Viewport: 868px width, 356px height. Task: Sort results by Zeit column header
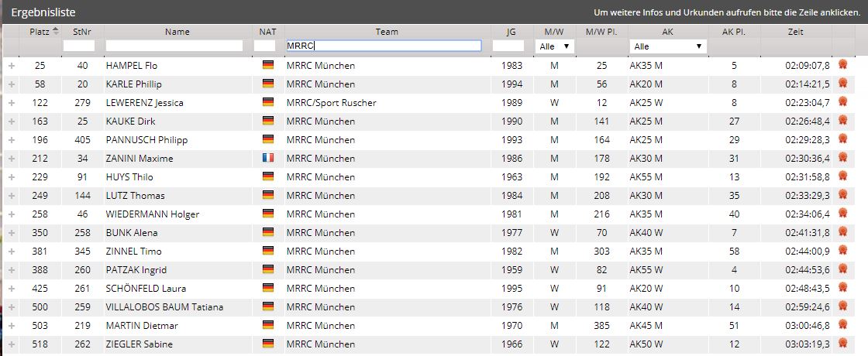795,32
